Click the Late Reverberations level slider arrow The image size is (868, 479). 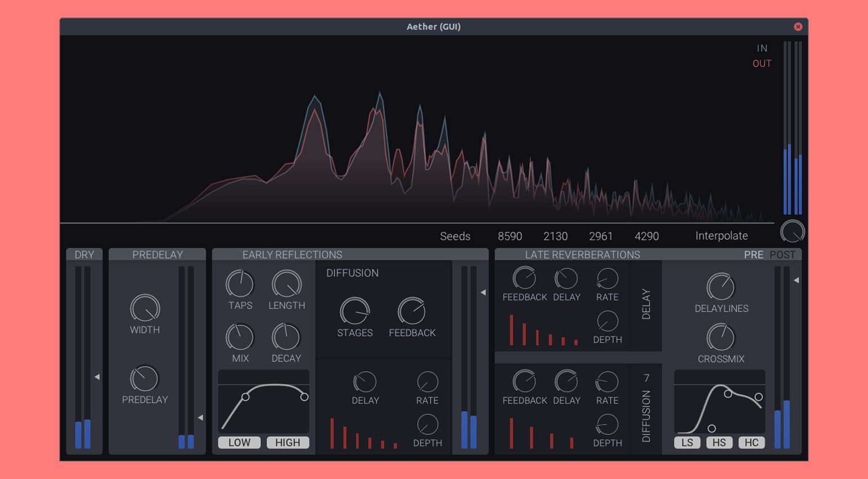[796, 280]
